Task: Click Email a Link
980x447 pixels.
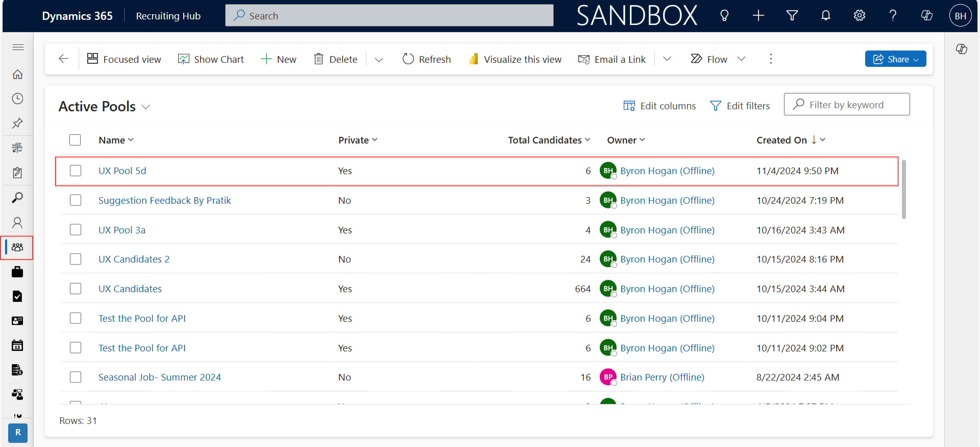Action: (x=612, y=59)
